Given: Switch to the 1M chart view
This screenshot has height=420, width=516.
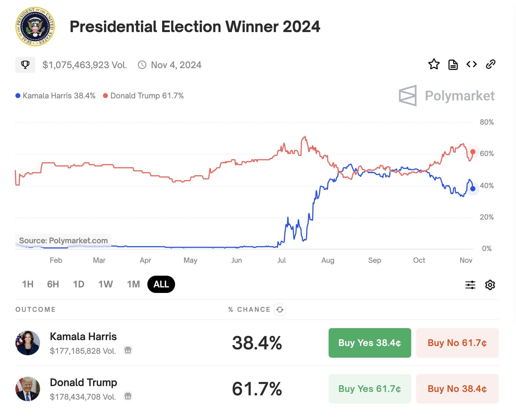Looking at the screenshot, I should [133, 284].
